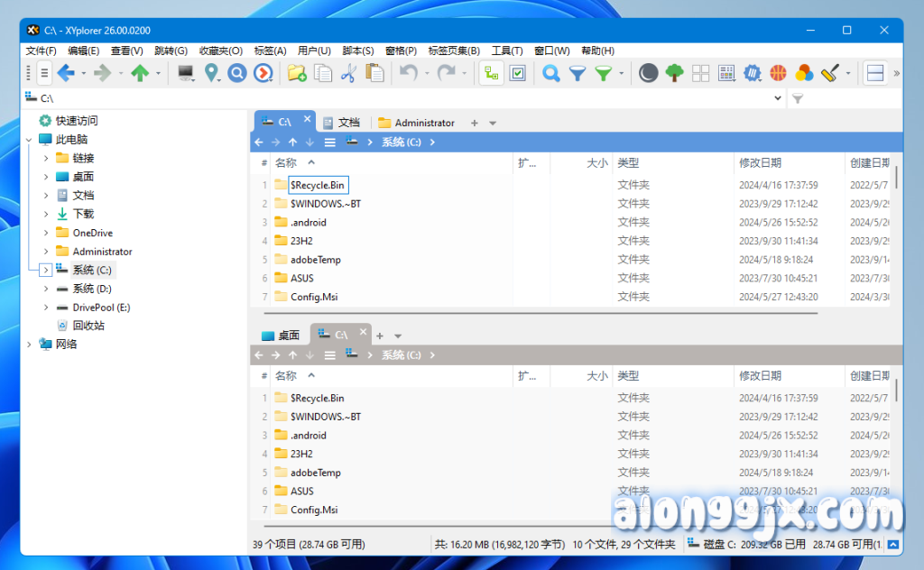Click the paintbrush icon in toolbar

tap(830, 73)
